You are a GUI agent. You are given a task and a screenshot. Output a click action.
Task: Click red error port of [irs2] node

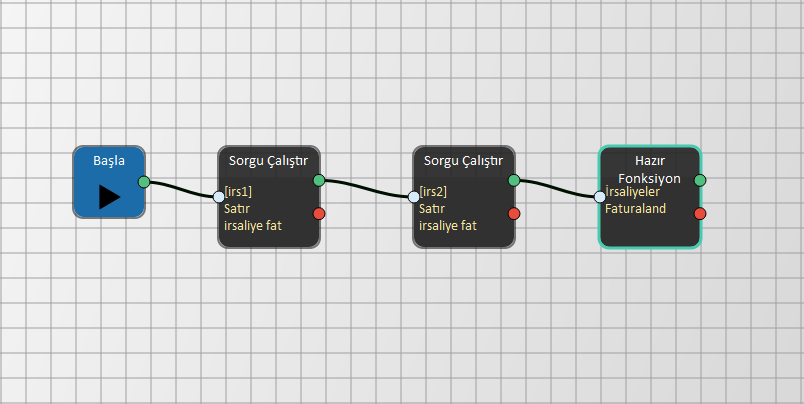point(514,213)
